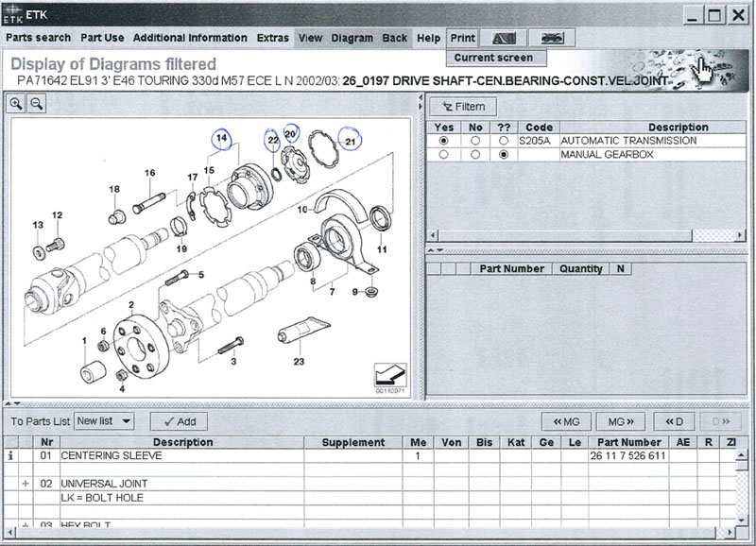The width and height of the screenshot is (756, 546).
Task: Click the arrow icon at diagram bottom-right corner
Action: pyautogui.click(x=388, y=372)
